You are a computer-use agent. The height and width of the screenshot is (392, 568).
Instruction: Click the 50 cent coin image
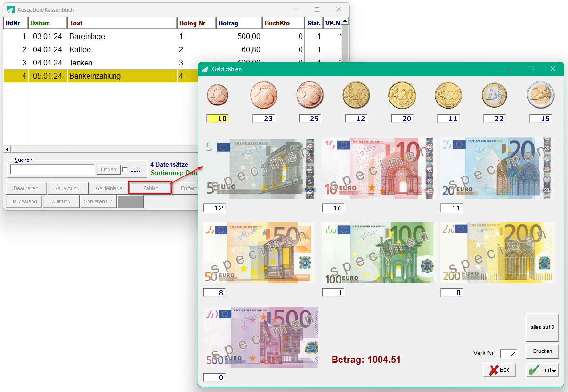pos(448,95)
